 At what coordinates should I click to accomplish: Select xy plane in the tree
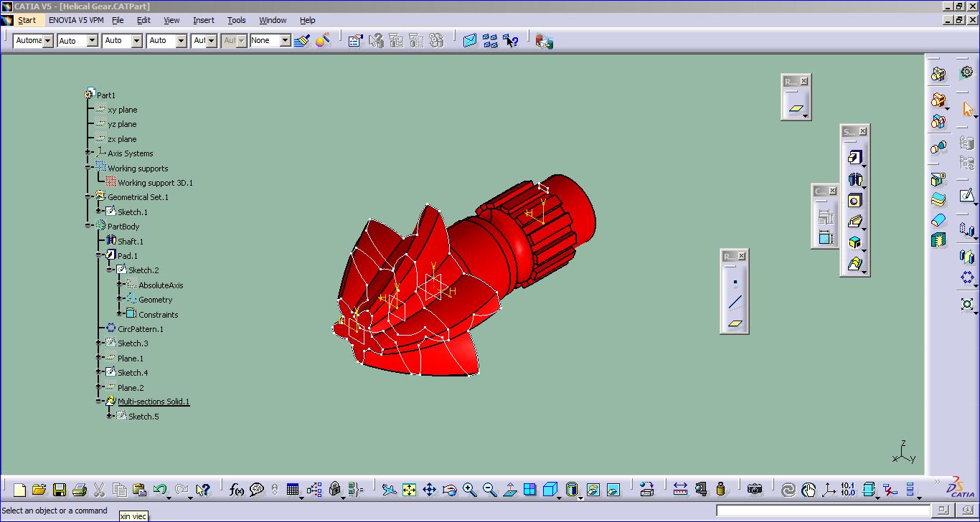(122, 110)
